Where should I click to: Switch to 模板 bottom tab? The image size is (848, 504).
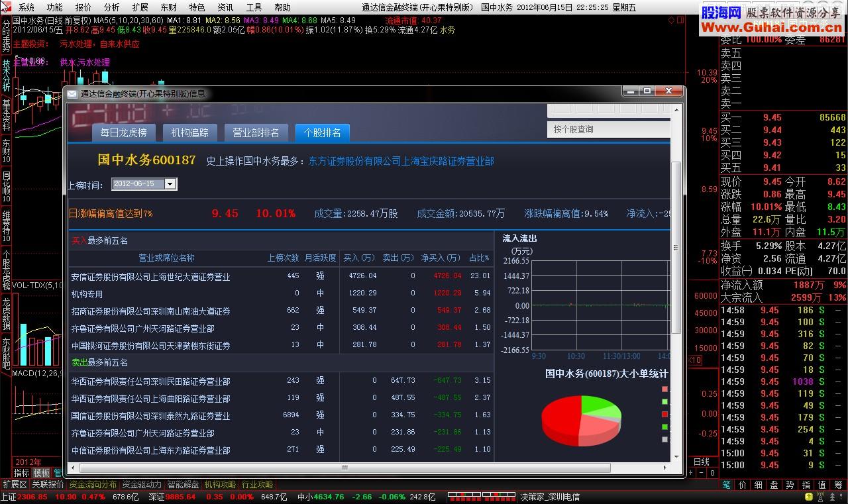[x=42, y=473]
